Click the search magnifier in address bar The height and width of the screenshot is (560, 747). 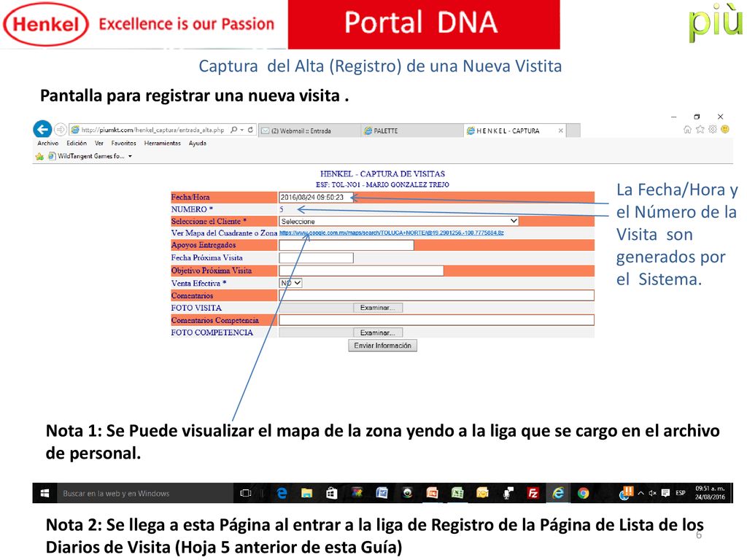234,130
